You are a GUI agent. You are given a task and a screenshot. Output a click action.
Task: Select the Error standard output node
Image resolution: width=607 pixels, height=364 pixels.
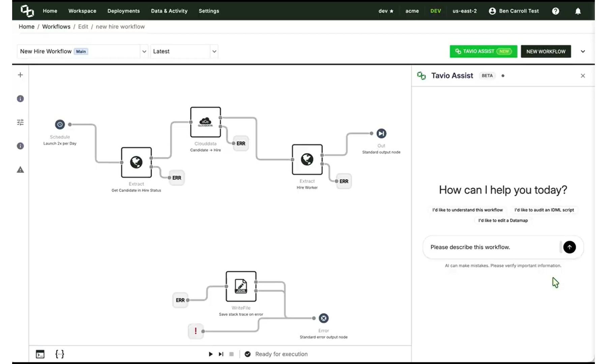pyautogui.click(x=323, y=318)
